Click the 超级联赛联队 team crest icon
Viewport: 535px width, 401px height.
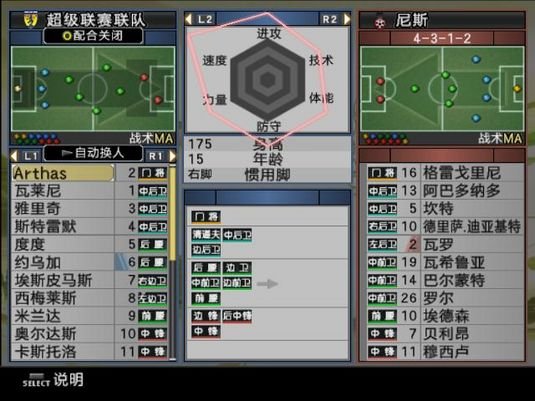[31, 20]
